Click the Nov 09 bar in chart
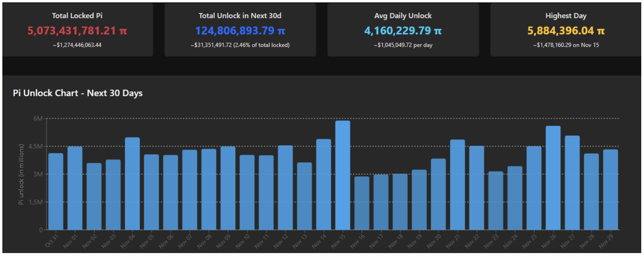 (x=228, y=188)
